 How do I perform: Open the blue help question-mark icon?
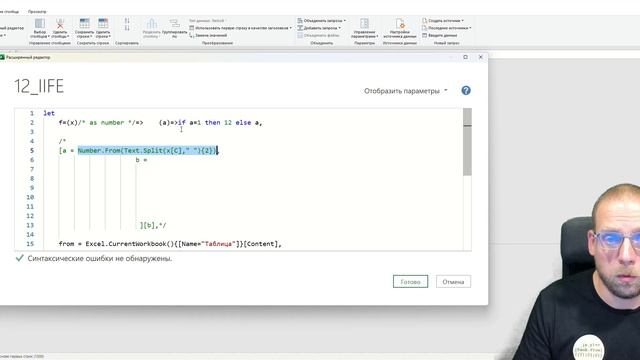click(x=466, y=91)
